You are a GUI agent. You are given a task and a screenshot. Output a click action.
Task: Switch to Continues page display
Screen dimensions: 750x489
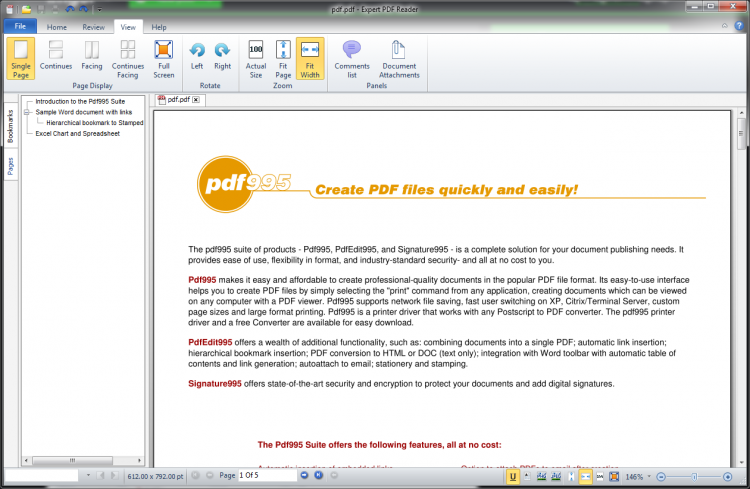click(55, 55)
